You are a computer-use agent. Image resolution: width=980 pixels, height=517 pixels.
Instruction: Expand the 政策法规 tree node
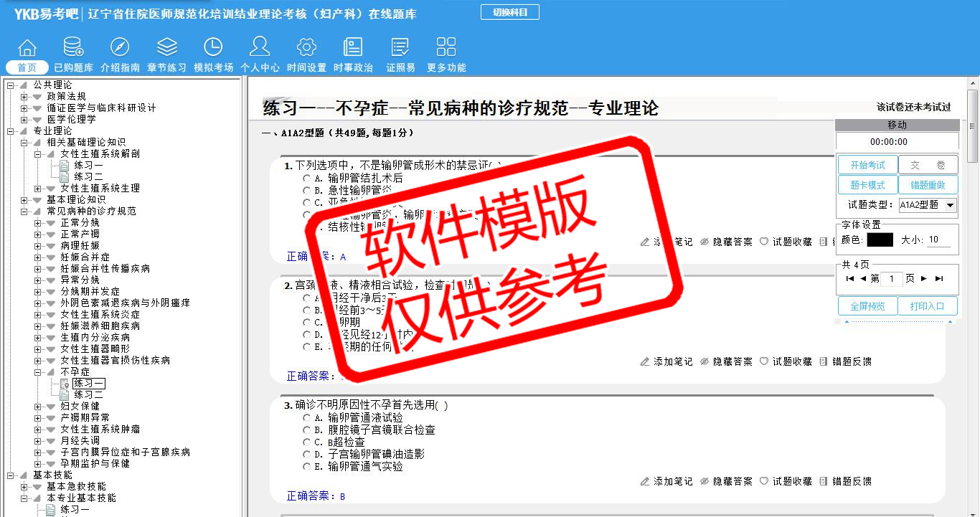(24, 96)
